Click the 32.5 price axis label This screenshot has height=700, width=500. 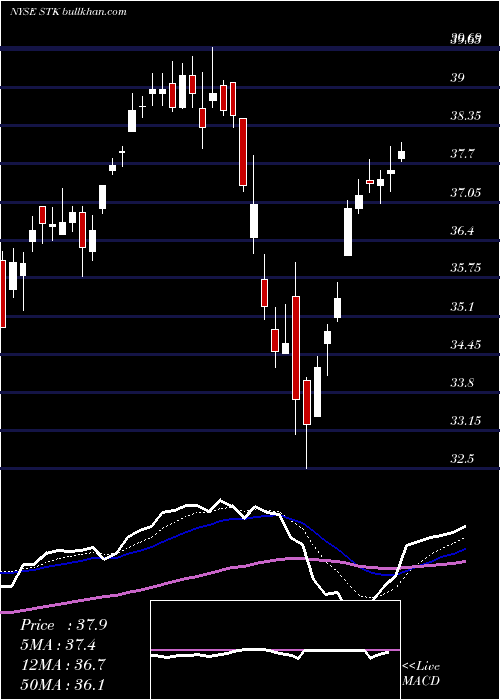[461, 459]
